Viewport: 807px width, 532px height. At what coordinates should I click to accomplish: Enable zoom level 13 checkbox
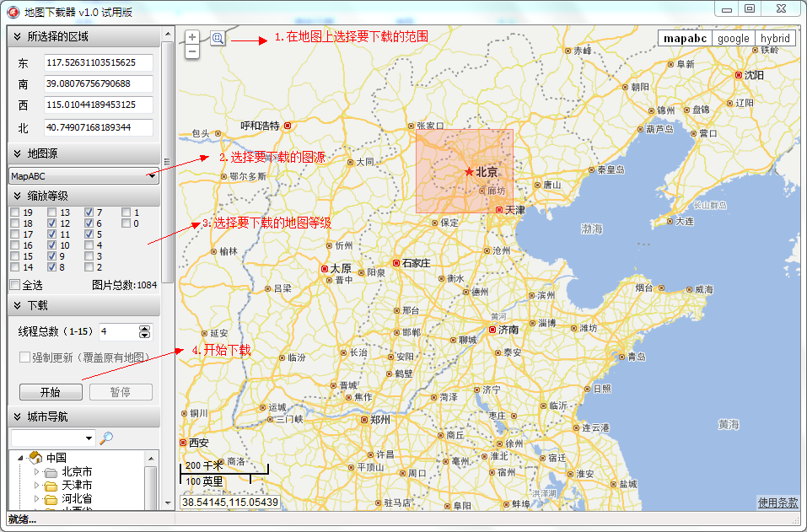(52, 212)
